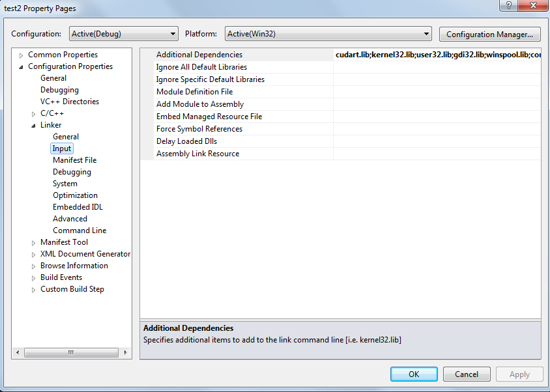Collapse the Configuration Properties node
The width and height of the screenshot is (550, 392).
[x=22, y=67]
